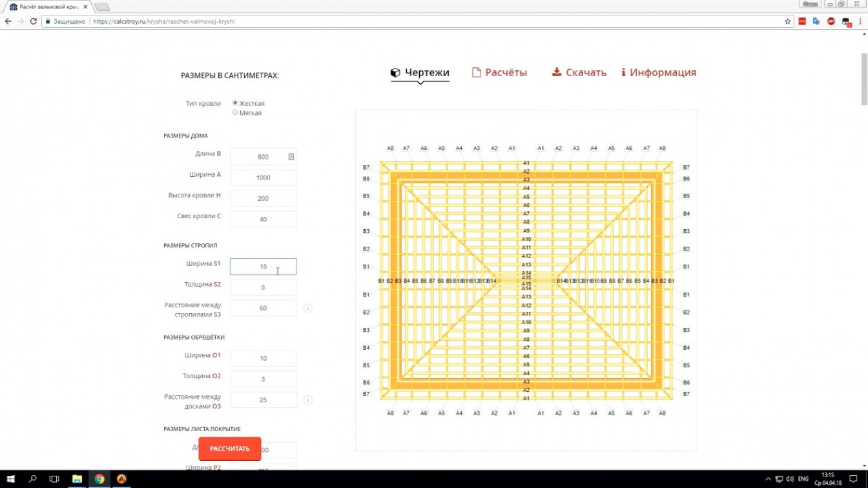This screenshot has height=488, width=868.
Task: Click the Ширина O1 input field
Action: (263, 358)
